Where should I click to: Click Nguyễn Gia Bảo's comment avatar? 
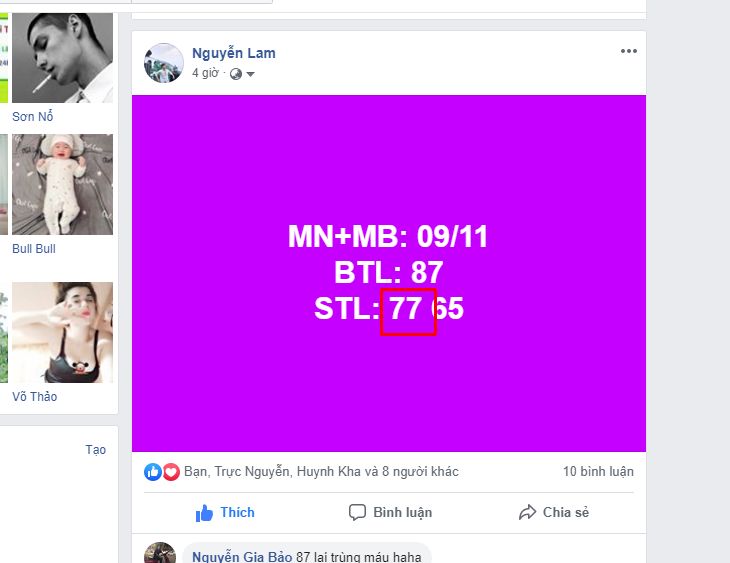160,553
